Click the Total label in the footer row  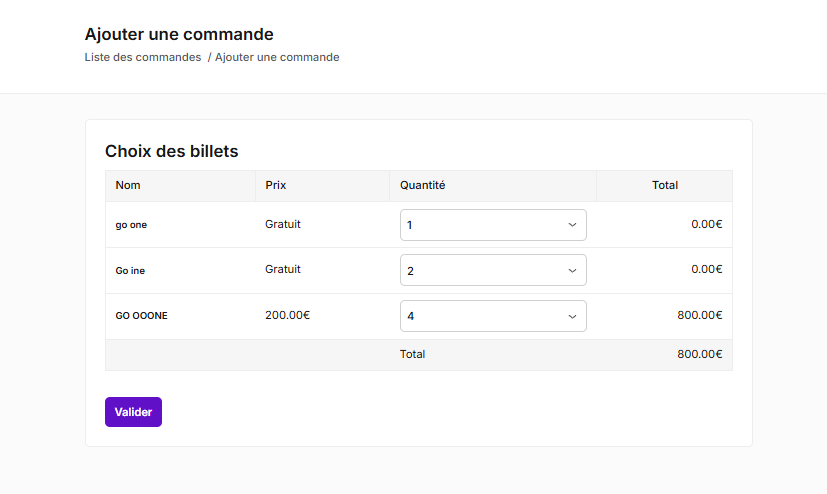tap(412, 354)
